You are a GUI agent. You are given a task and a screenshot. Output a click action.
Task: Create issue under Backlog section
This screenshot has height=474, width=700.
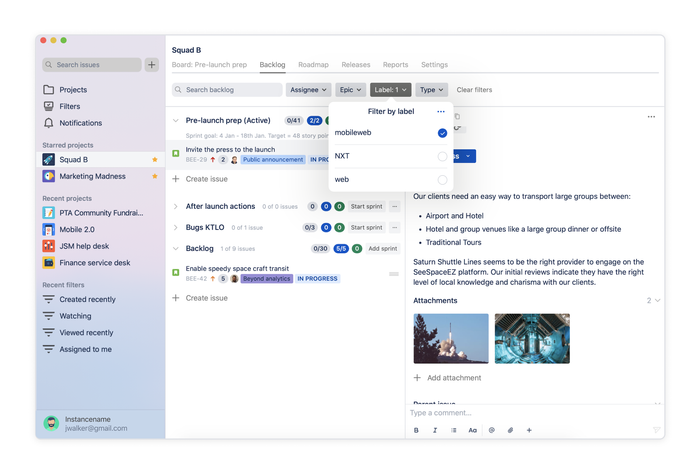(x=201, y=298)
